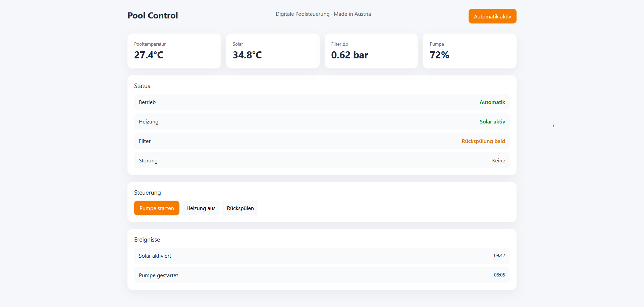Click the 08:05 event timestamp
The width and height of the screenshot is (644, 307).
[499, 275]
